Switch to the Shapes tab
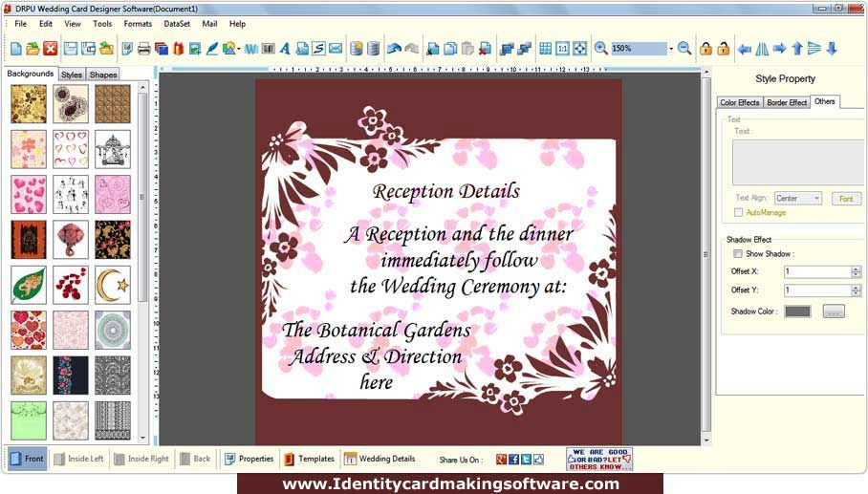The height and width of the screenshot is (494, 868). tap(103, 75)
